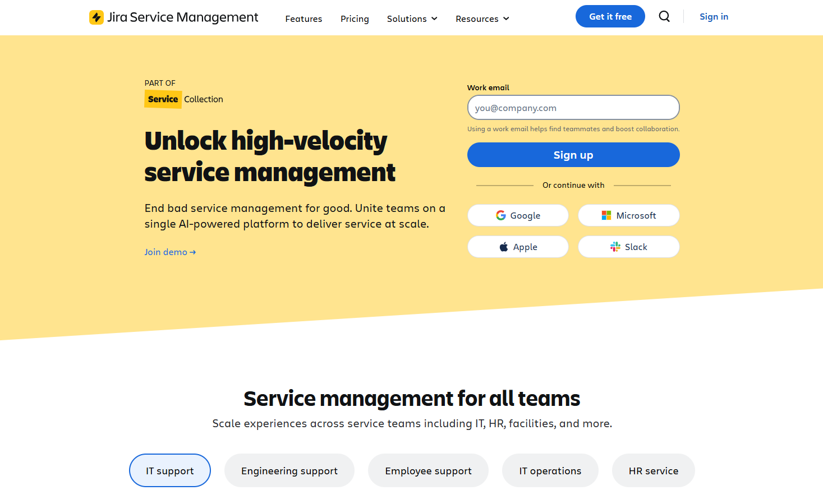This screenshot has width=823, height=504.
Task: Click the 'Using a work email helps' hint
Action: (573, 129)
